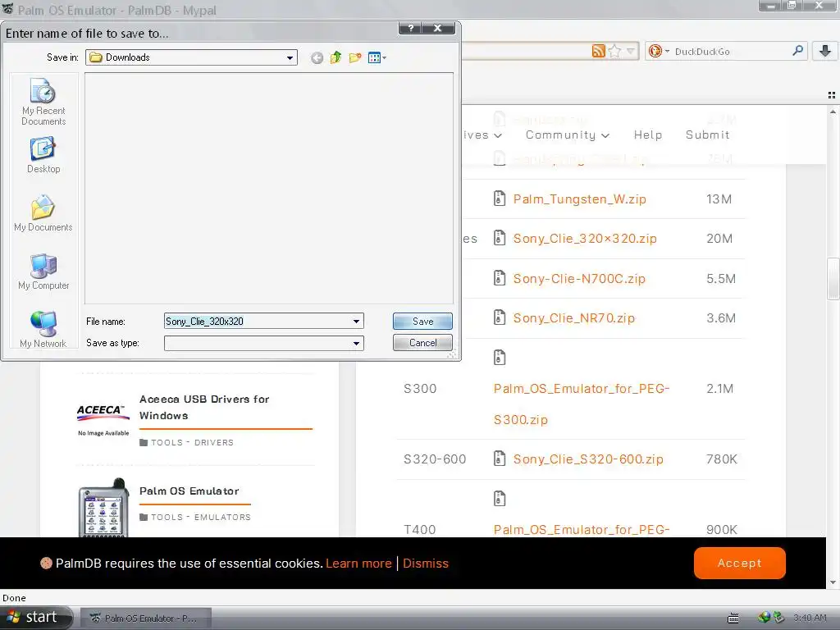Image resolution: width=840 pixels, height=630 pixels.
Task: Download Sony-Clie-N700C.zip link
Action: pos(579,279)
